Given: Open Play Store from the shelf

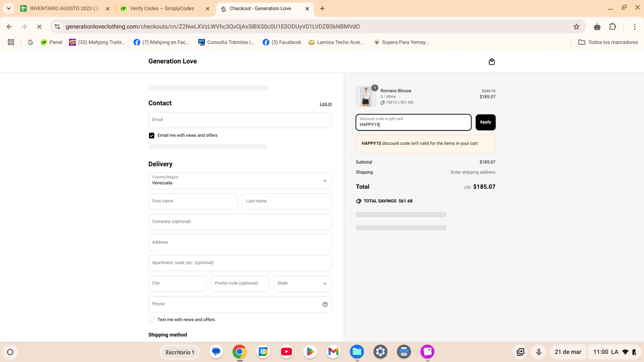Looking at the screenshot, I should pyautogui.click(x=310, y=352).
